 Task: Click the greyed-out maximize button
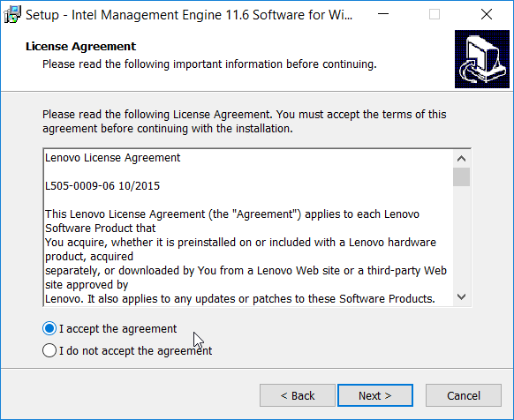click(x=435, y=14)
